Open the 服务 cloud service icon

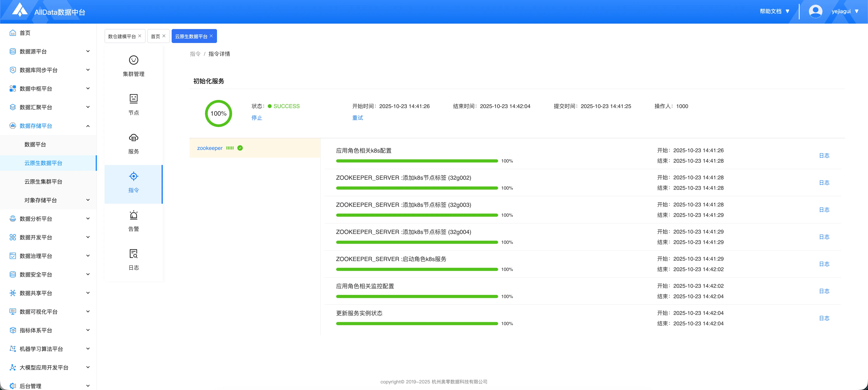click(133, 137)
